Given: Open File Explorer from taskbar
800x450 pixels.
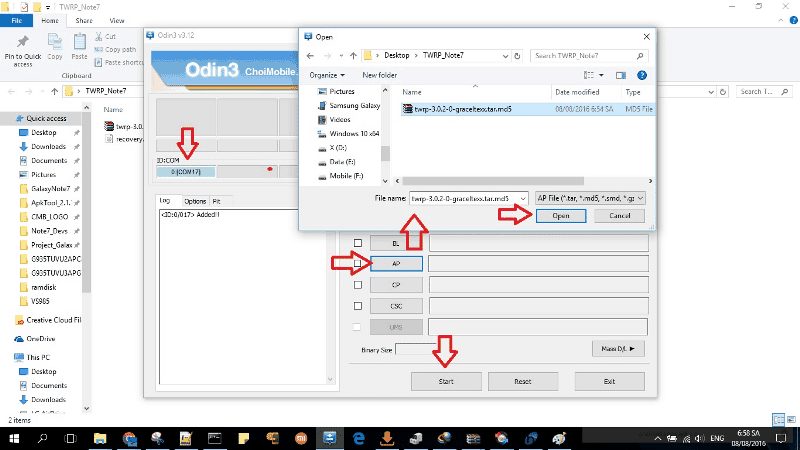Looking at the screenshot, I should [100, 438].
